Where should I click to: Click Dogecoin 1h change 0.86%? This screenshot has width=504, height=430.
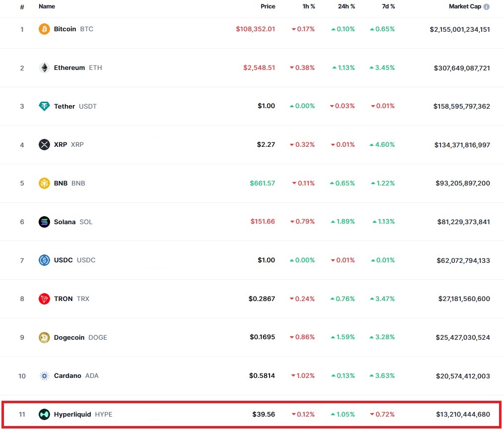click(x=302, y=337)
